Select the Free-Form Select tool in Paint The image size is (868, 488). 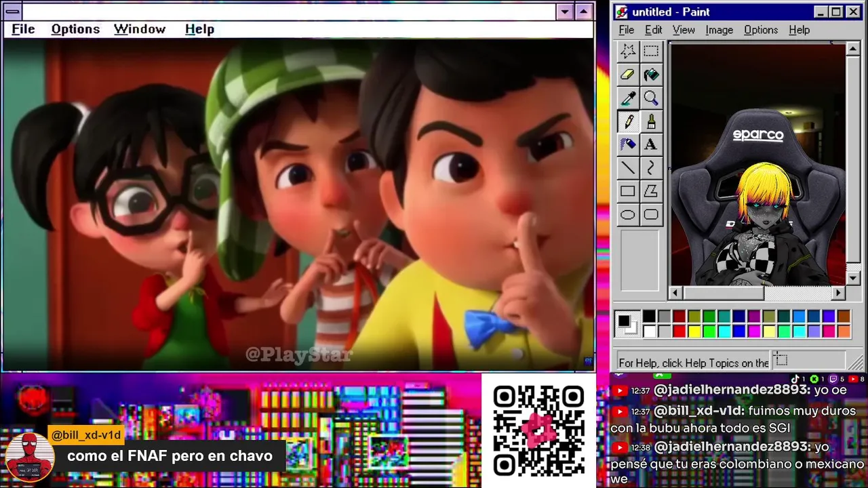click(628, 51)
